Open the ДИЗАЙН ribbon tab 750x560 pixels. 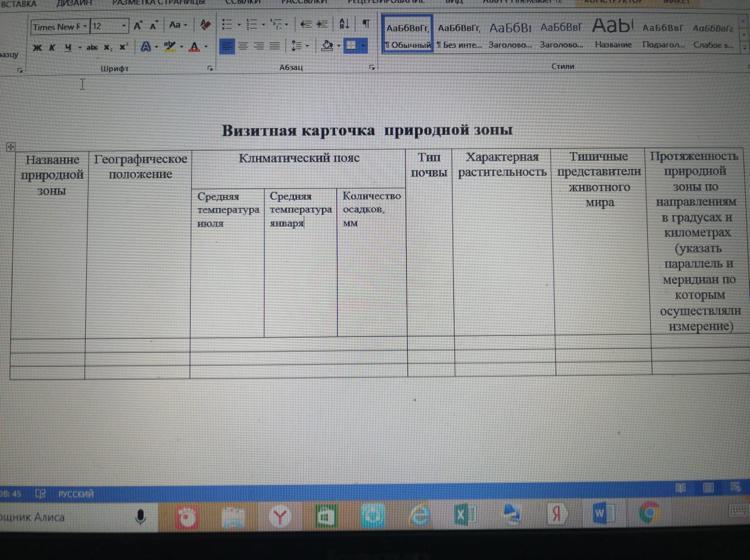[x=73, y=3]
